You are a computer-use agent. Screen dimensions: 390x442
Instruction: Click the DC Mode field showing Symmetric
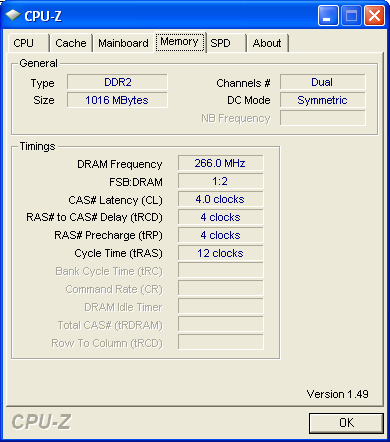pos(322,100)
